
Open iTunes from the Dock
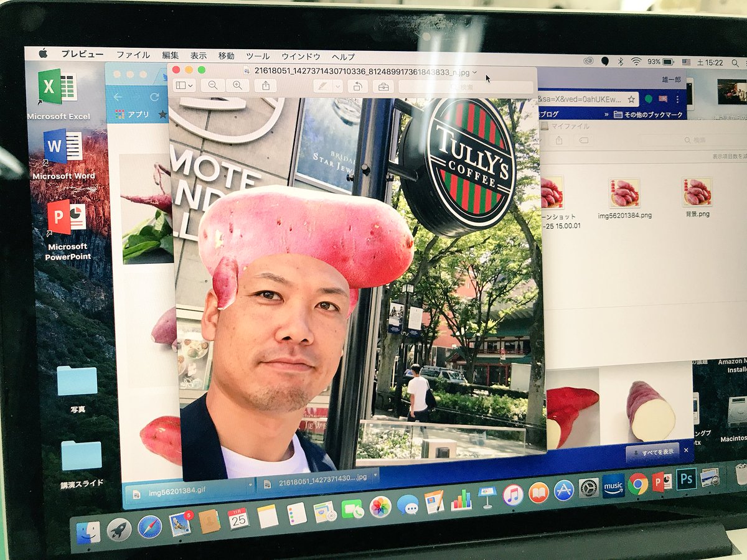click(x=513, y=495)
